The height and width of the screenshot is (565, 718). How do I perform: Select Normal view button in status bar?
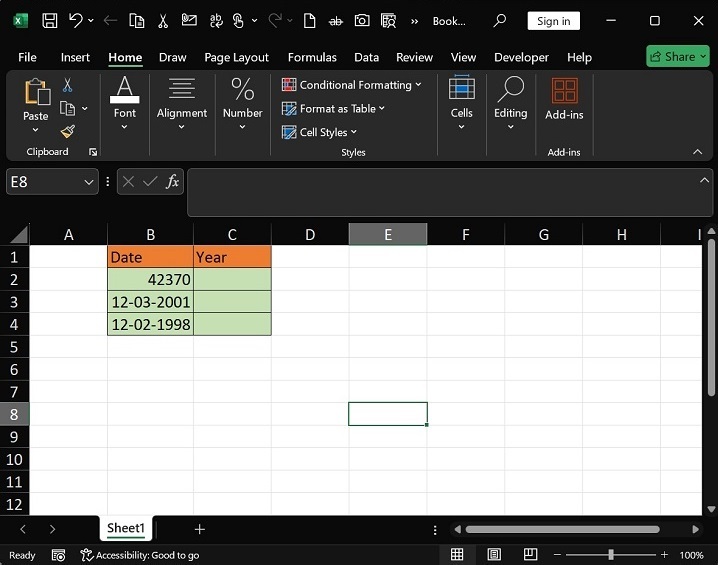pos(457,555)
